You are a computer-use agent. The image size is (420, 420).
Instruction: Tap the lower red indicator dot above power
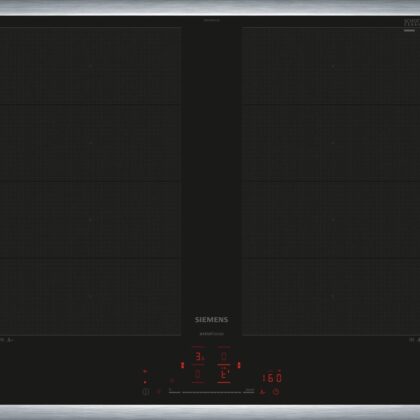(145, 382)
